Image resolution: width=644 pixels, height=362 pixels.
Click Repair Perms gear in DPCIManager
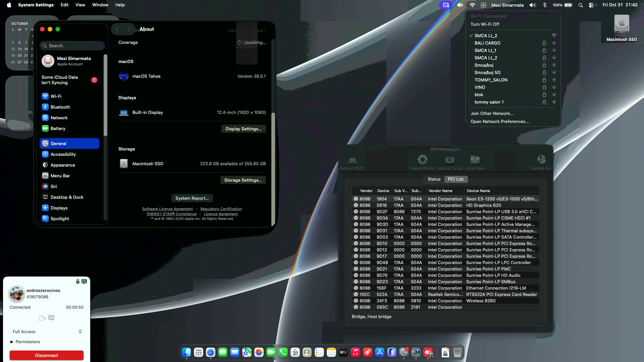click(422, 162)
